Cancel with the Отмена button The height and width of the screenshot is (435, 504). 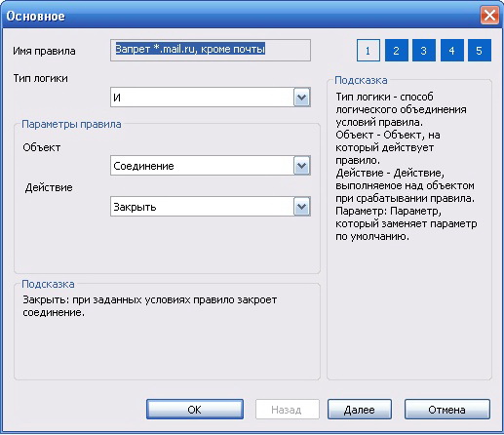[x=447, y=410]
